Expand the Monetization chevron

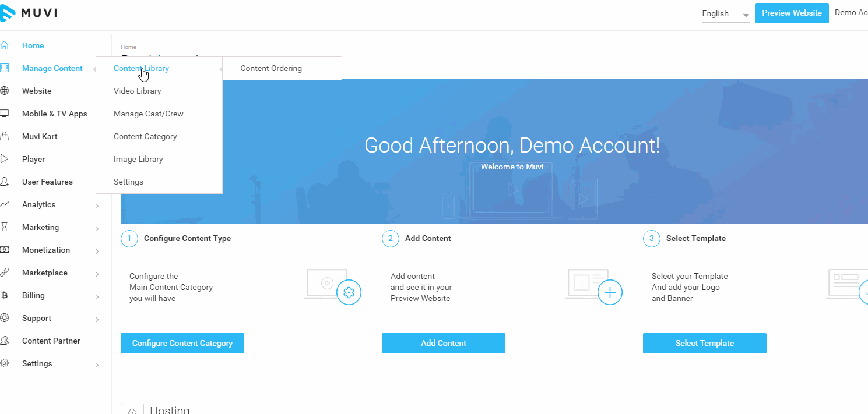(97, 251)
